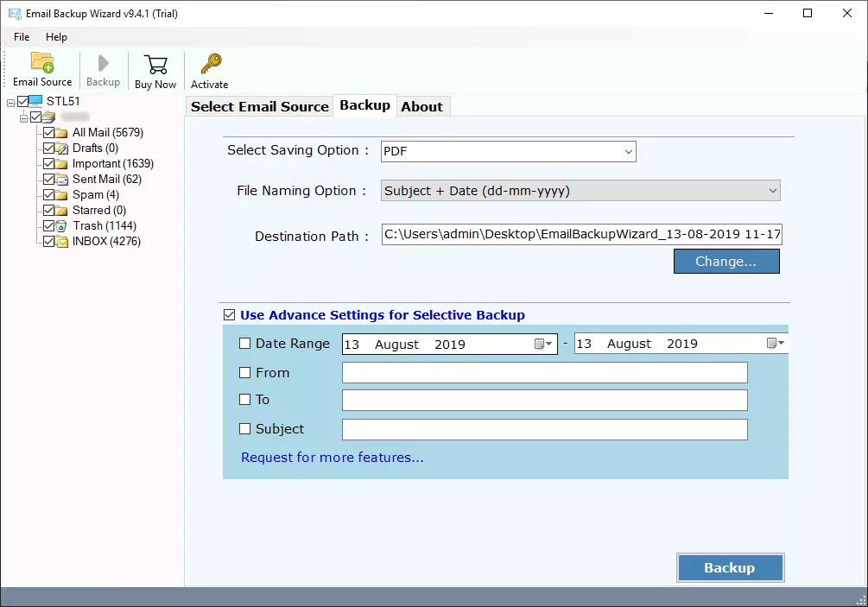Open the Help menu
The image size is (868, 607).
(56, 37)
